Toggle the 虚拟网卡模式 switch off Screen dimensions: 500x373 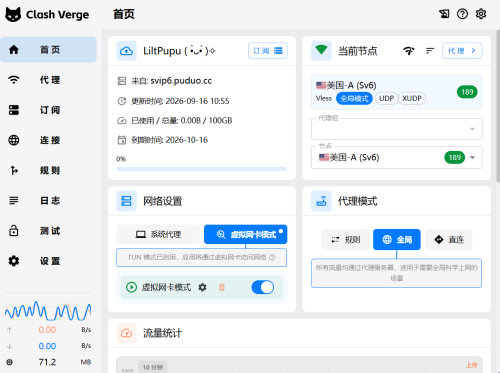(263, 287)
